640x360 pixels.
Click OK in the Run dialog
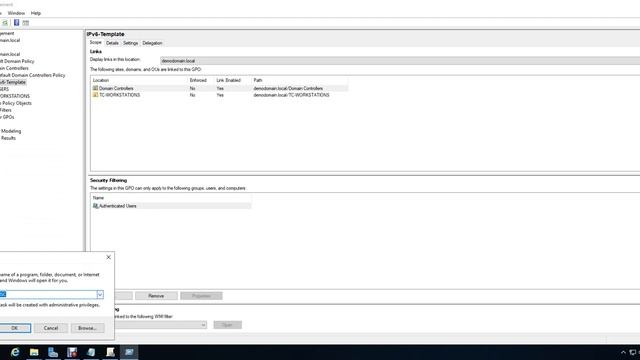pyautogui.click(x=15, y=328)
